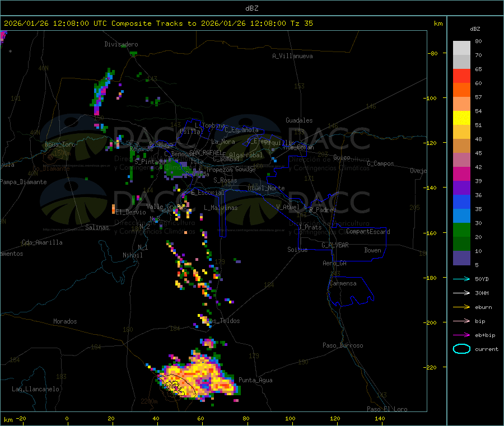Select the 60 dBZ orange color swatch

(x=461, y=90)
